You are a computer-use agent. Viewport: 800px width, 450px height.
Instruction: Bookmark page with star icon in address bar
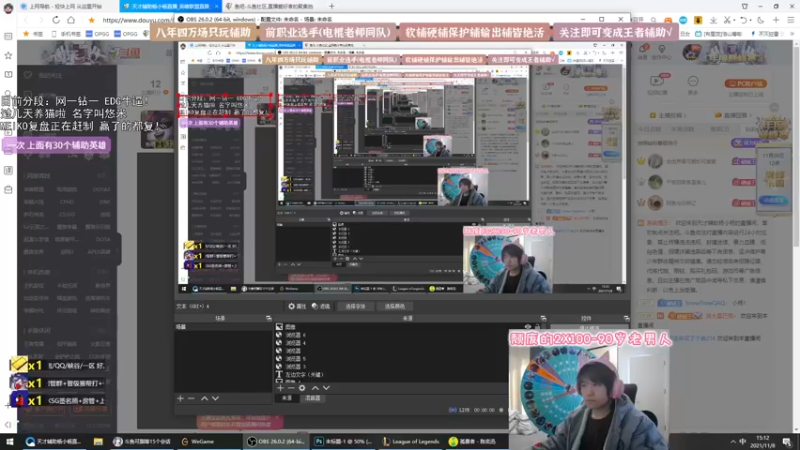point(91,20)
